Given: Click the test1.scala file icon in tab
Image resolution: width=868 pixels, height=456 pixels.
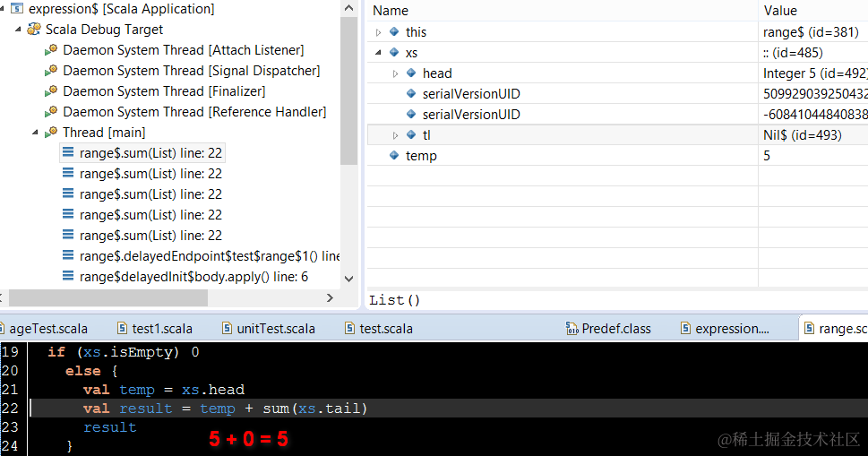Looking at the screenshot, I should pyautogui.click(x=123, y=328).
